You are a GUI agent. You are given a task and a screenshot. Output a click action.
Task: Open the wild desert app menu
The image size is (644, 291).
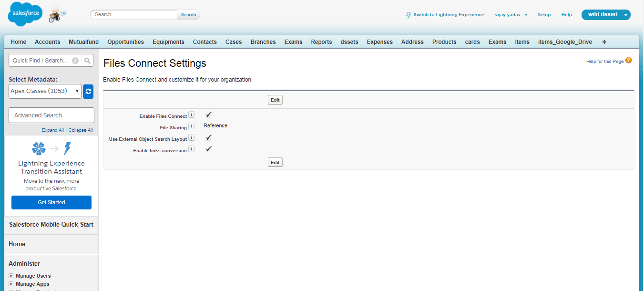coord(606,15)
